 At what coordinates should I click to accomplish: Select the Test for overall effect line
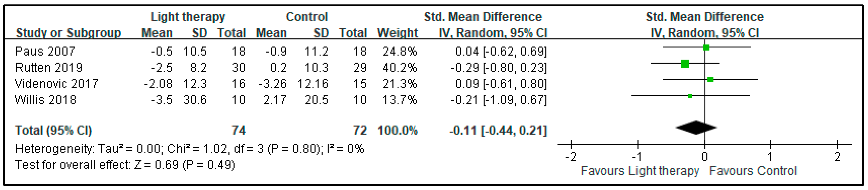125,165
